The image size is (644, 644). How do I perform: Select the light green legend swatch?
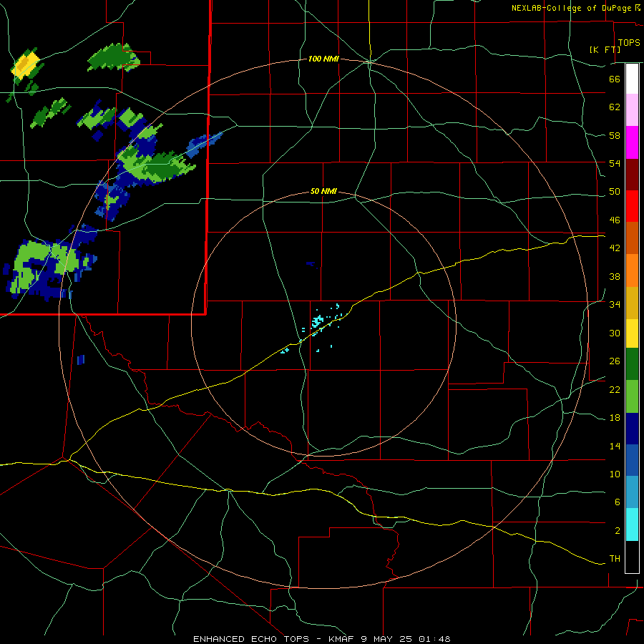coord(632,396)
